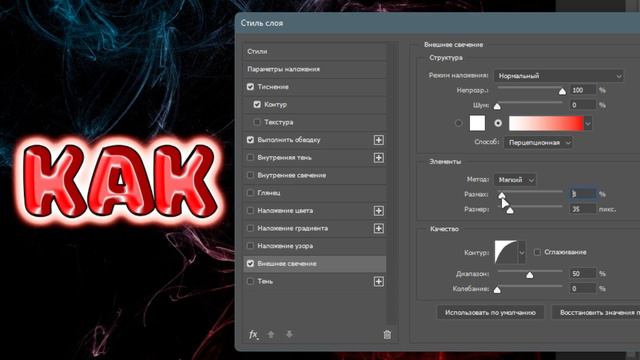Screen dimensions: 640x360
Task: Enable Внутренняя тень checkbox
Action: pyautogui.click(x=250, y=157)
